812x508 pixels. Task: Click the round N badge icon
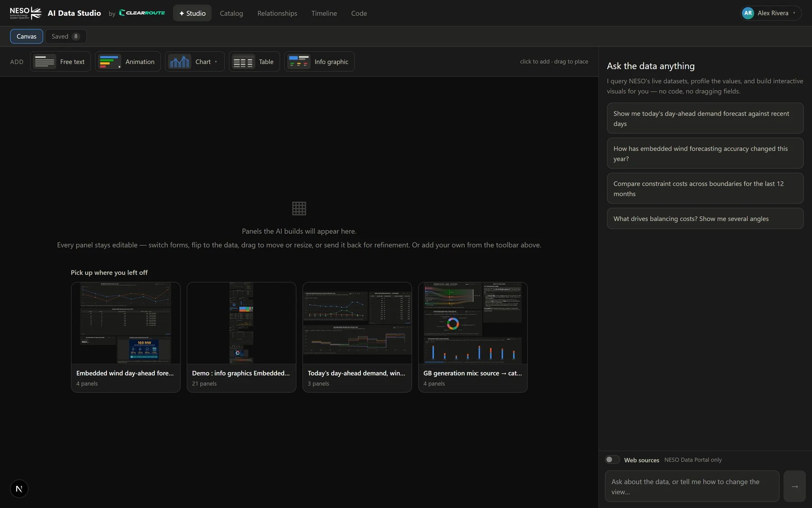coord(19,489)
